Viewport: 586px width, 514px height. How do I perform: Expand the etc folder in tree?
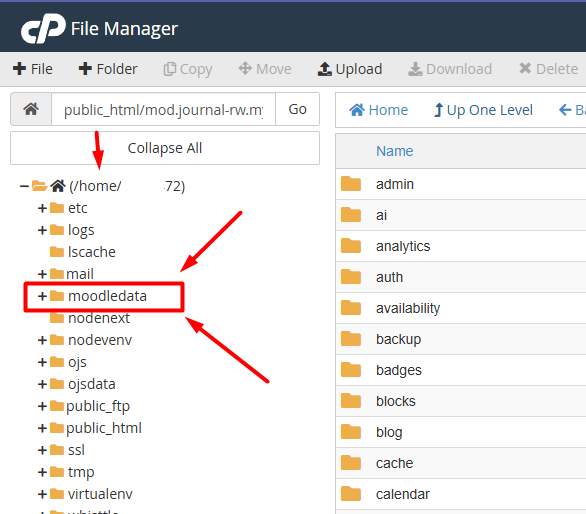pyautogui.click(x=42, y=208)
